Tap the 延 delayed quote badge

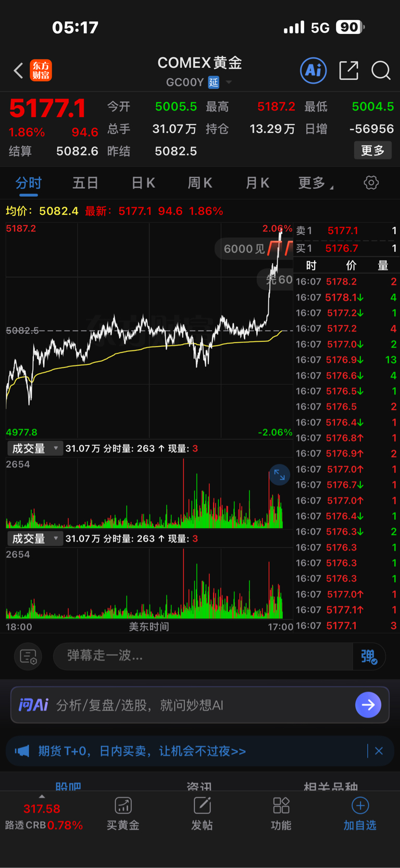214,82
